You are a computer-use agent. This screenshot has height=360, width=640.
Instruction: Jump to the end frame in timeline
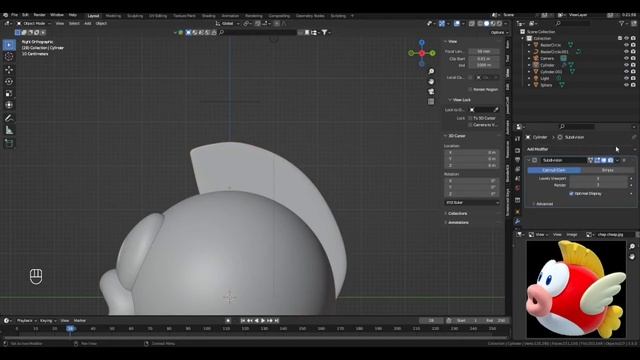276,321
